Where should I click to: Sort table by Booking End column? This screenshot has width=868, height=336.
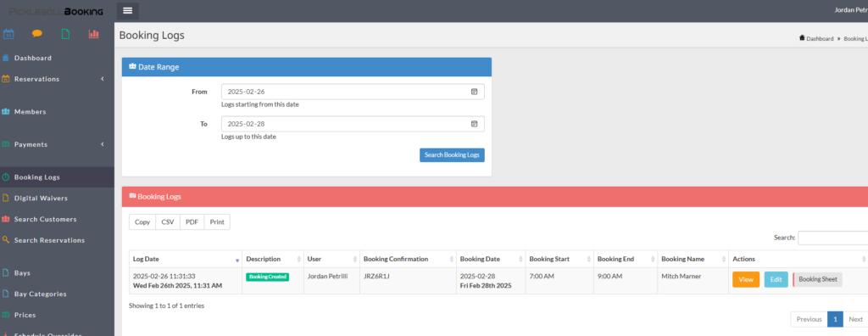pyautogui.click(x=626, y=259)
